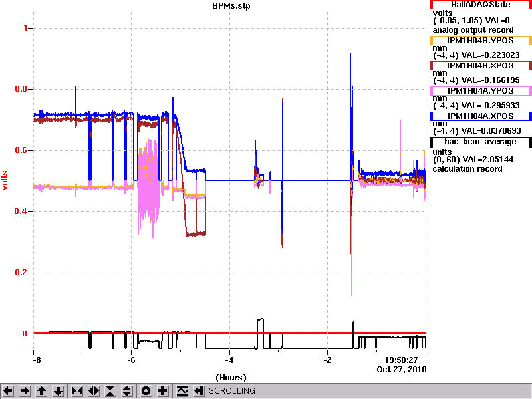This screenshot has width=532, height=399.
Task: Click the 'calculation record' description
Action: 467,169
